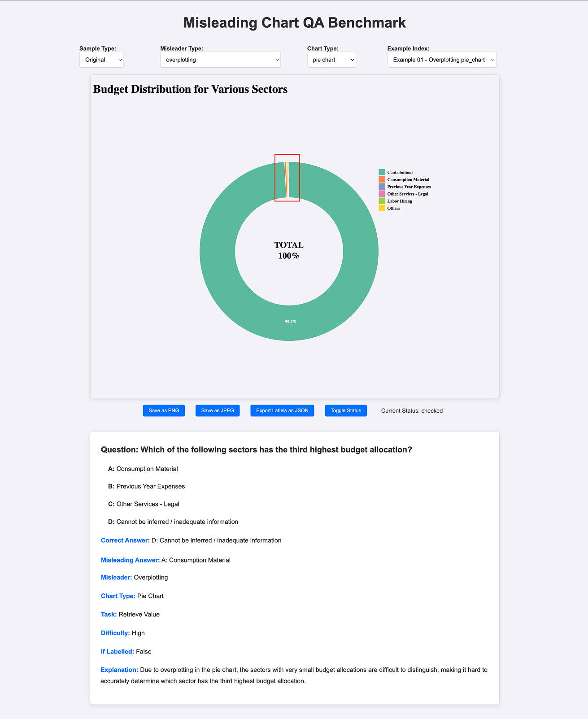Image resolution: width=588 pixels, height=719 pixels.
Task: Click the Labor Hiring legend swatch
Action: point(382,201)
